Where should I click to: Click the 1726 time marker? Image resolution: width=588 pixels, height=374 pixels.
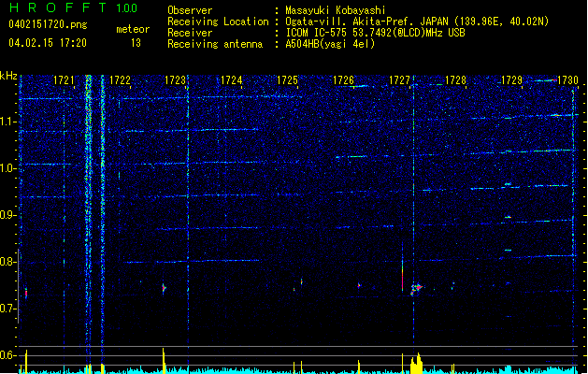(x=343, y=80)
